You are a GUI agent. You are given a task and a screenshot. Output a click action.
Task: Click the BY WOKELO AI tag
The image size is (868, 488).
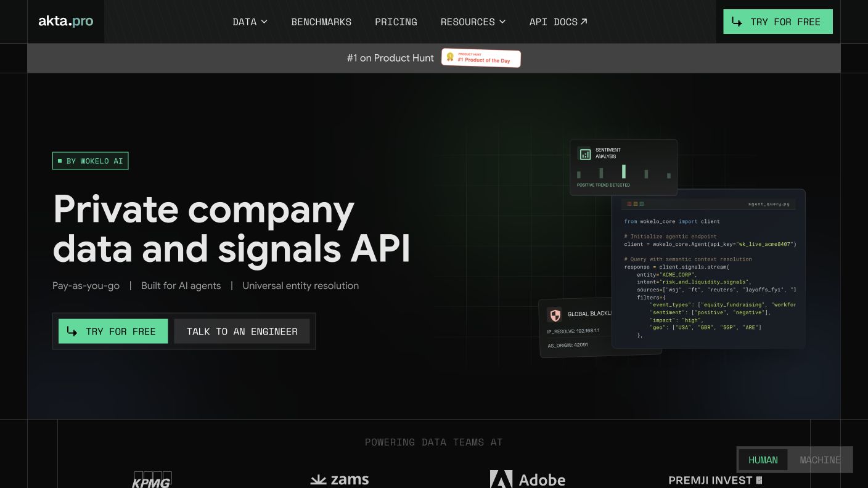pos(91,161)
